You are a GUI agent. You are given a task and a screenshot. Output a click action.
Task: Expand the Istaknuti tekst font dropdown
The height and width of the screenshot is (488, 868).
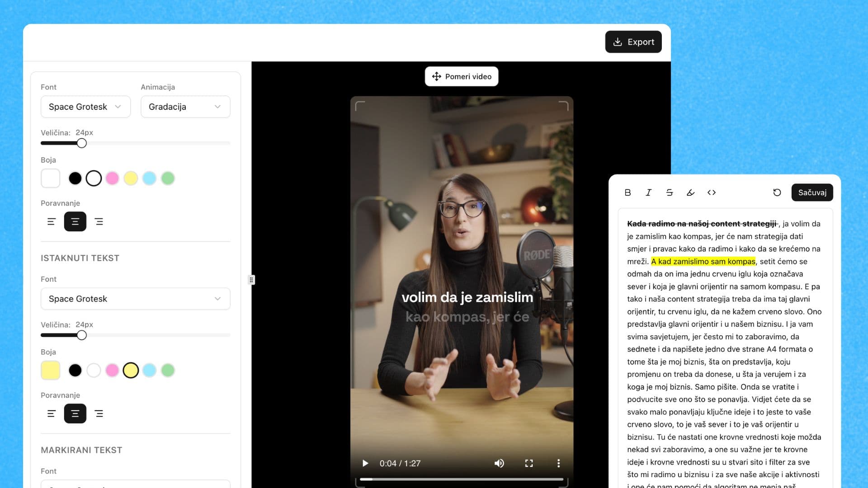[135, 299]
